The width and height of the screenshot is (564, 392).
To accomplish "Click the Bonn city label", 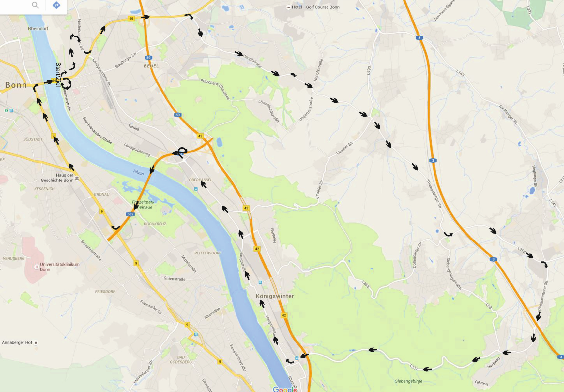I will [x=16, y=85].
